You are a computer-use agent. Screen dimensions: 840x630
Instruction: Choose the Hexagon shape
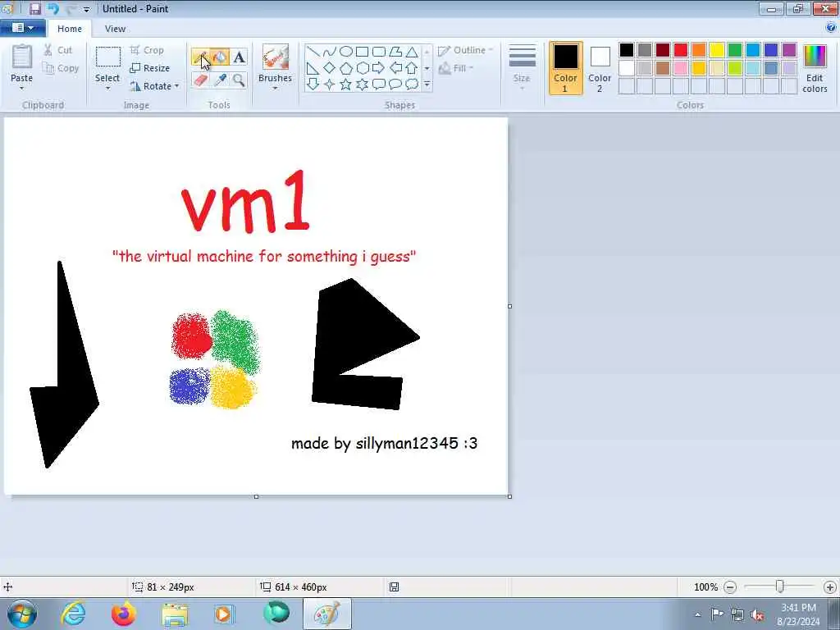[x=362, y=68]
